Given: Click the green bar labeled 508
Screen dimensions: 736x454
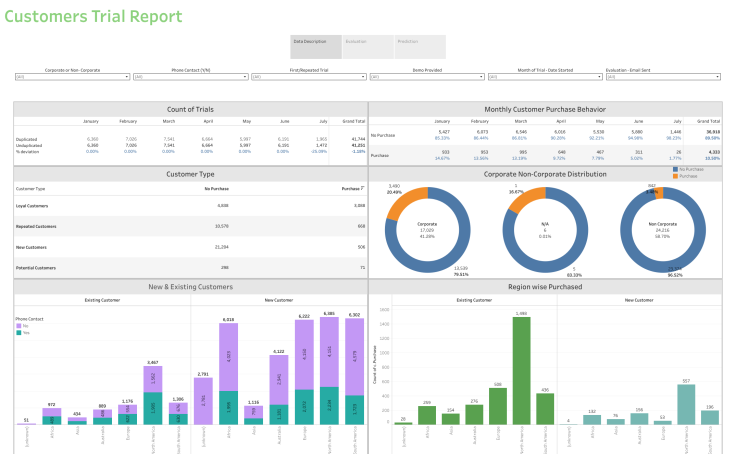Looking at the screenshot, I should pos(498,407).
